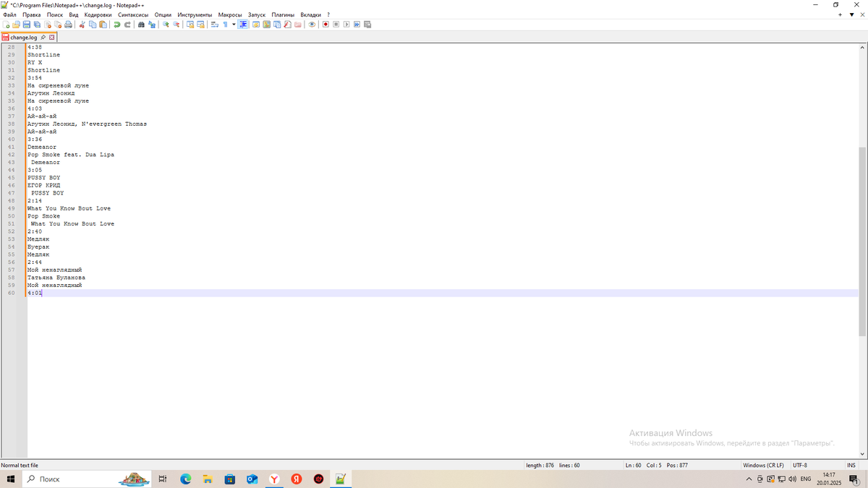Expand dropdown arrow next to pilcrow button
Image resolution: width=868 pixels, height=488 pixels.
tap(234, 25)
